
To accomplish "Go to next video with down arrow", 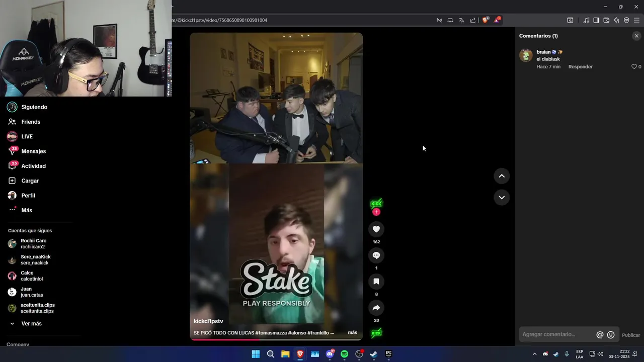I will point(502,198).
